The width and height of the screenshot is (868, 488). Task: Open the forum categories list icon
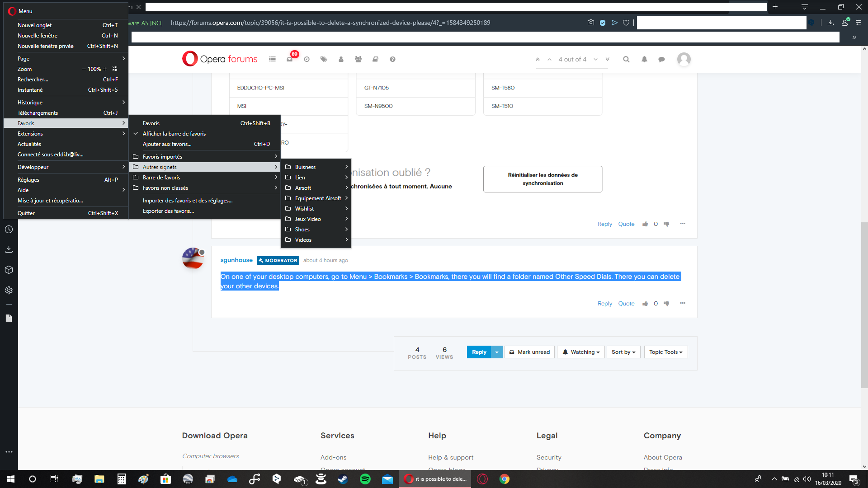pos(272,59)
